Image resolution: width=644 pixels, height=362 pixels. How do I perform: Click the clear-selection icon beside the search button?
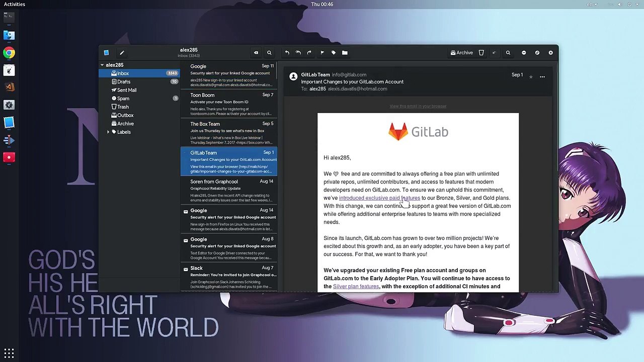click(256, 52)
